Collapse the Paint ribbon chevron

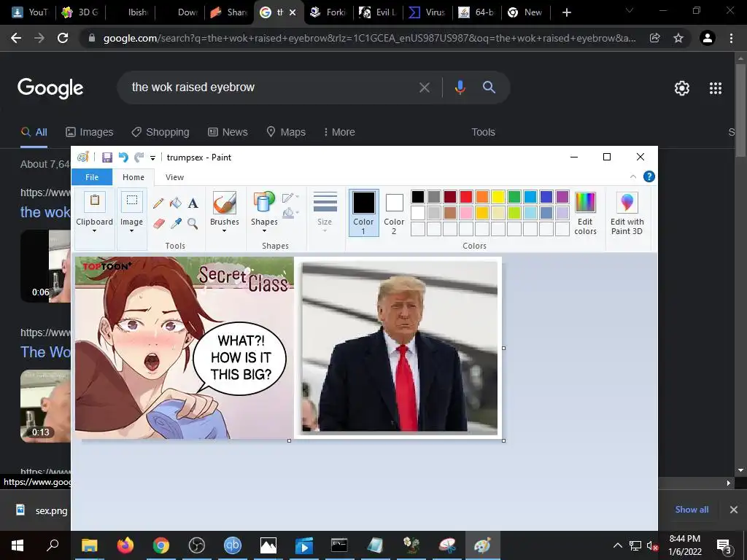tap(633, 176)
